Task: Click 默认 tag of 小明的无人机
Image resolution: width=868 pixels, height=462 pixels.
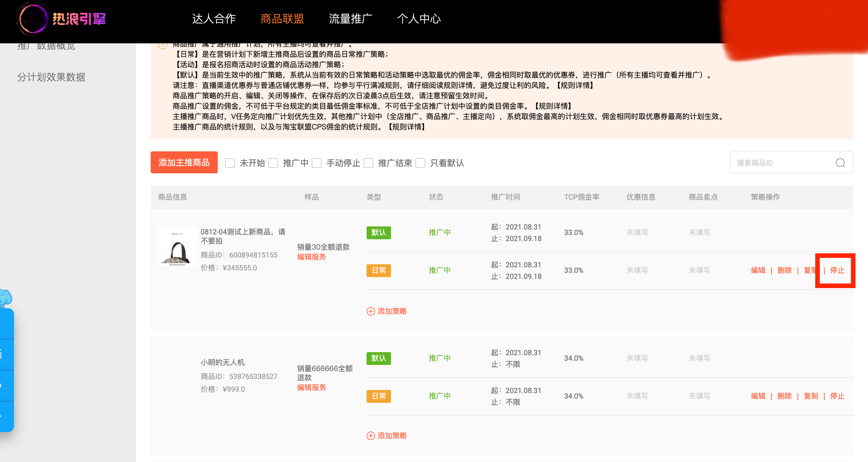Action: (x=378, y=359)
